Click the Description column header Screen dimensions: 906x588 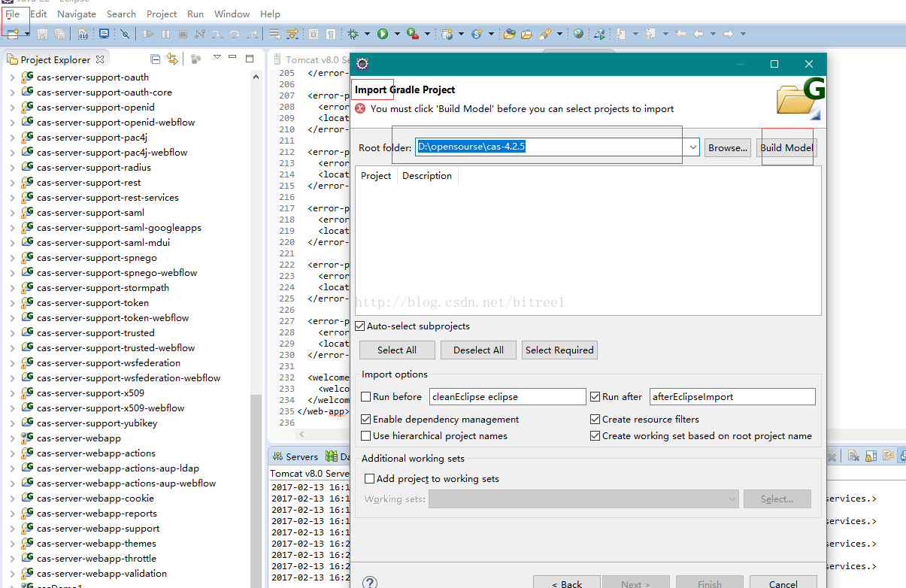tap(427, 176)
